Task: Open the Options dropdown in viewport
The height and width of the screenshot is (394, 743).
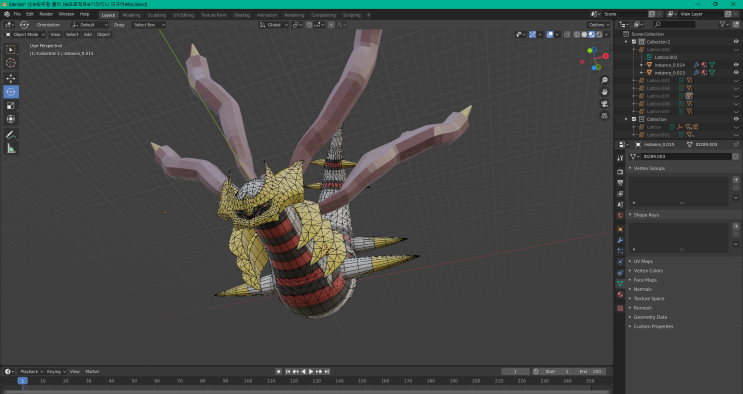Action: 599,25
